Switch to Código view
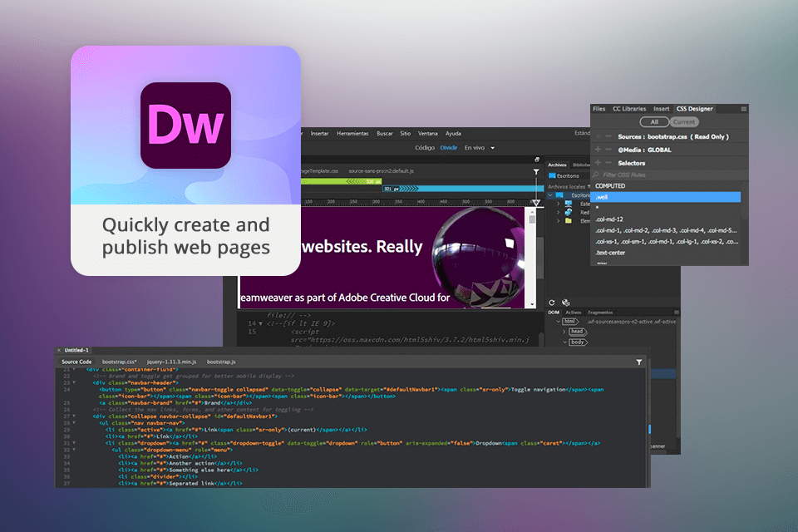This screenshot has height=532, width=798. [x=425, y=148]
